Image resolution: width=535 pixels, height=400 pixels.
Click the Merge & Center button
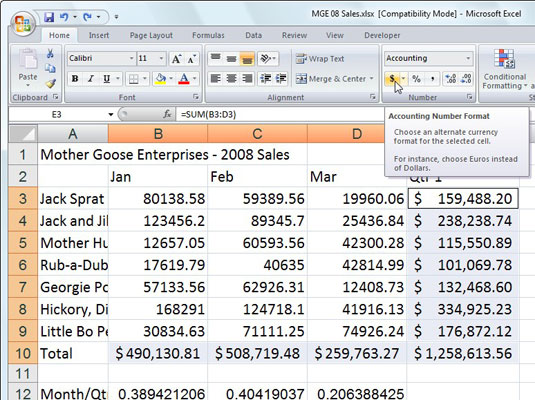[x=335, y=79]
